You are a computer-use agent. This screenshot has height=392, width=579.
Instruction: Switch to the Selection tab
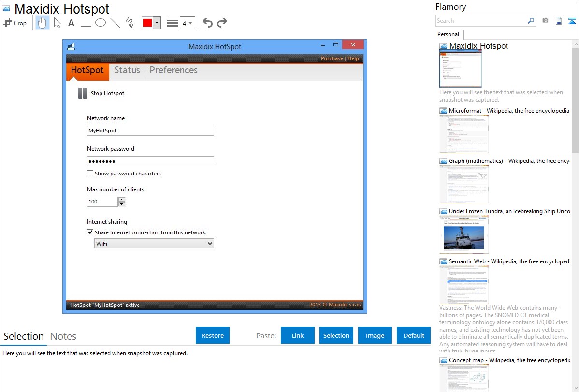[x=24, y=336]
